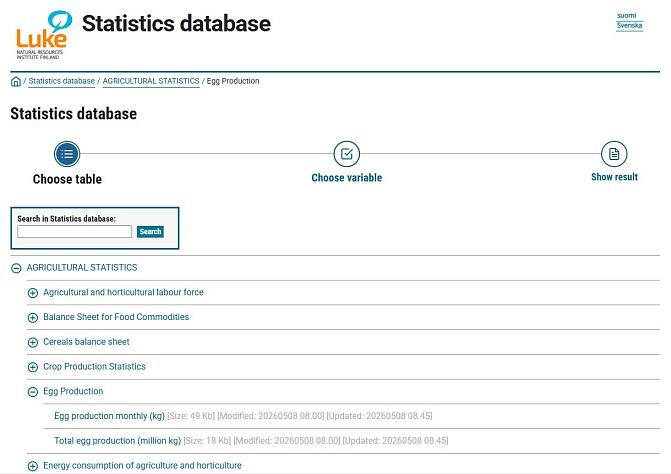Open Total egg production (million kg) table

tap(118, 441)
